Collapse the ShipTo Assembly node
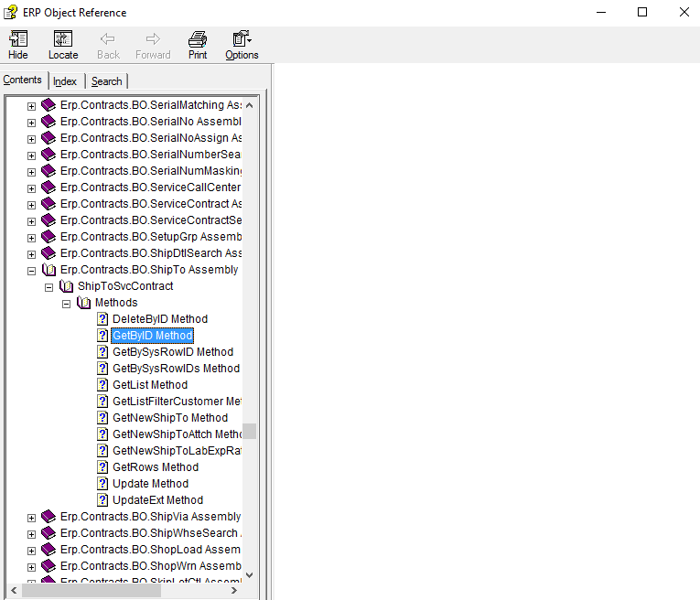The height and width of the screenshot is (600, 700). click(31, 272)
